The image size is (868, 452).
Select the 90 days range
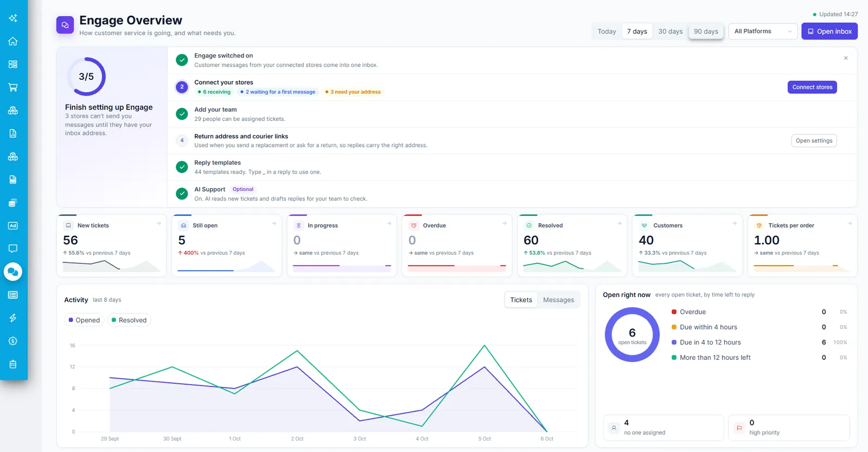(706, 31)
